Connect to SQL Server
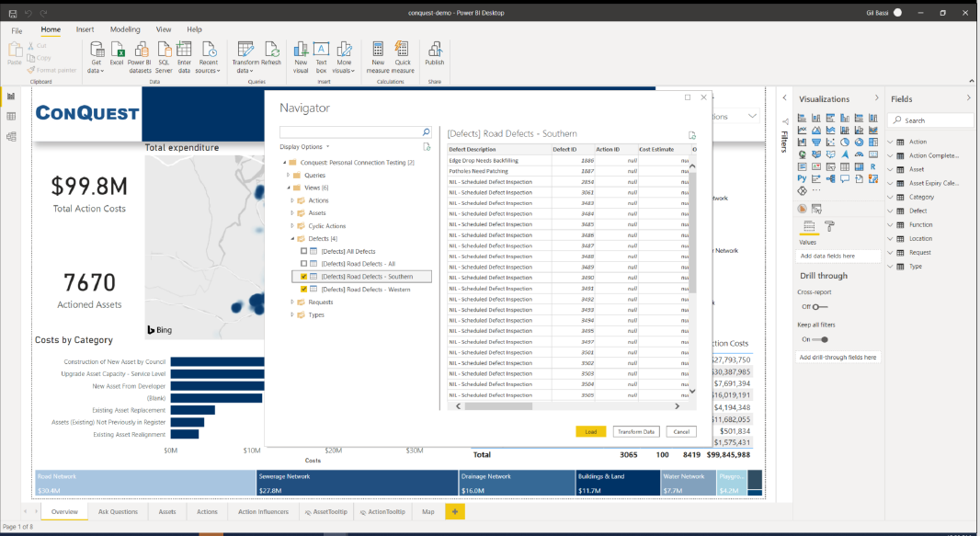 [164, 58]
